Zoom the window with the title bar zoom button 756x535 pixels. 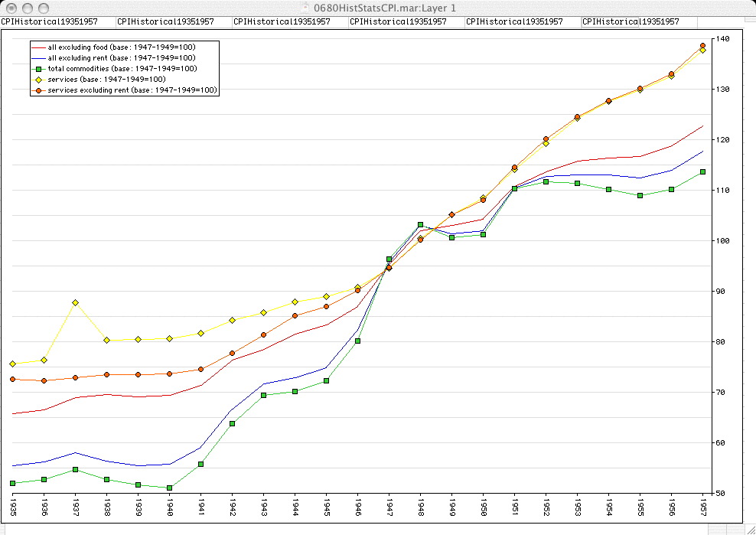42,7
